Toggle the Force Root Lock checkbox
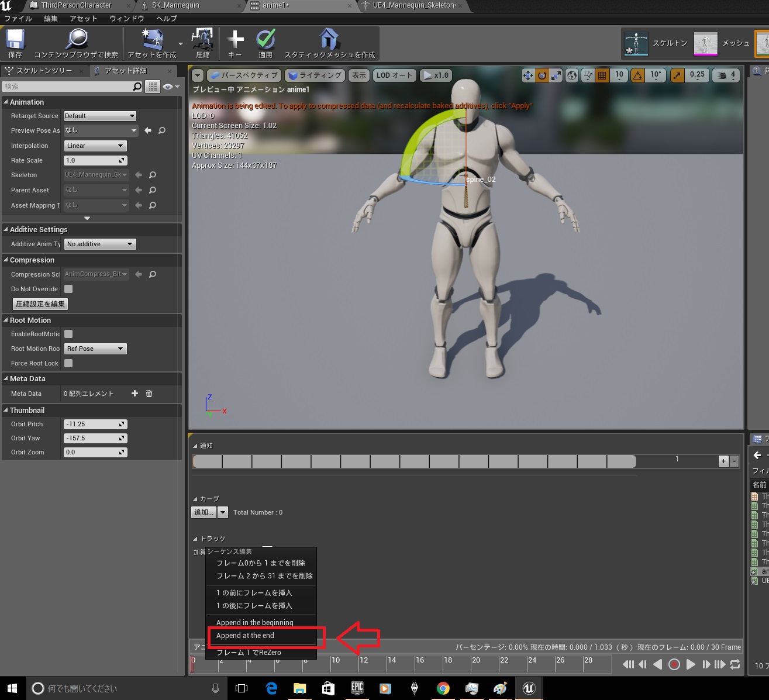769x700 pixels. tap(67, 363)
